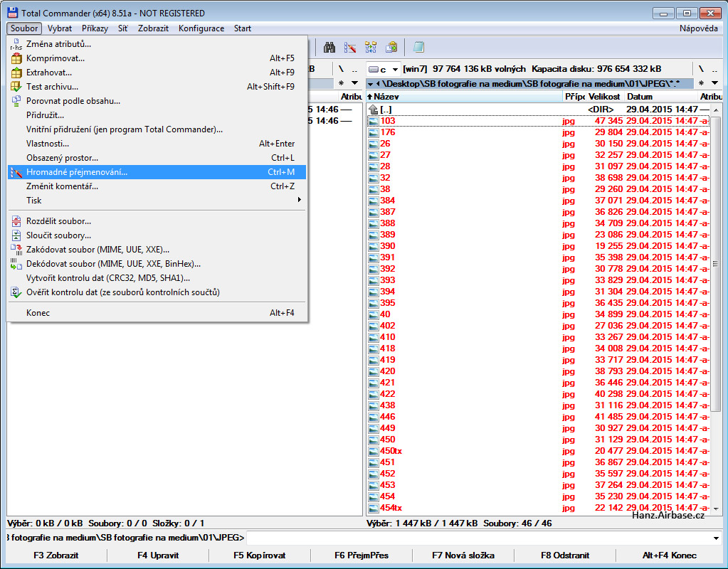Choose Zakódovat soubor (MIME, UUE, XXE)
This screenshot has width=728, height=569.
click(x=157, y=250)
